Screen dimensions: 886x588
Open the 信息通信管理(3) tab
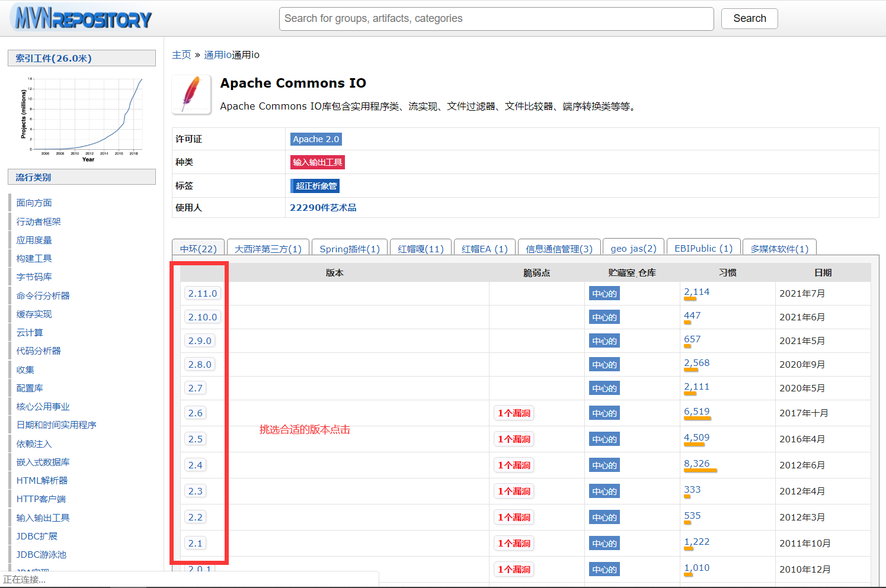coord(559,248)
